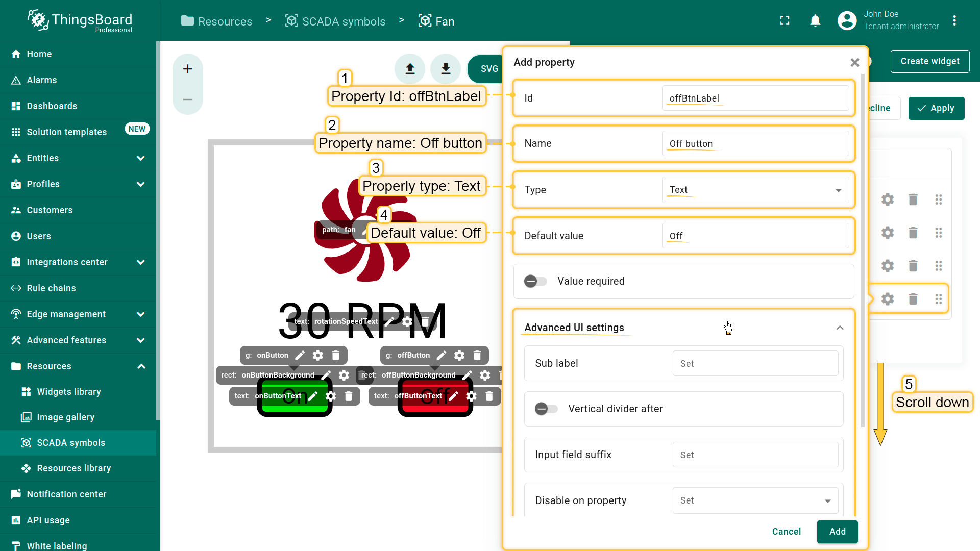Click the notifications bell icon

pos(815,21)
